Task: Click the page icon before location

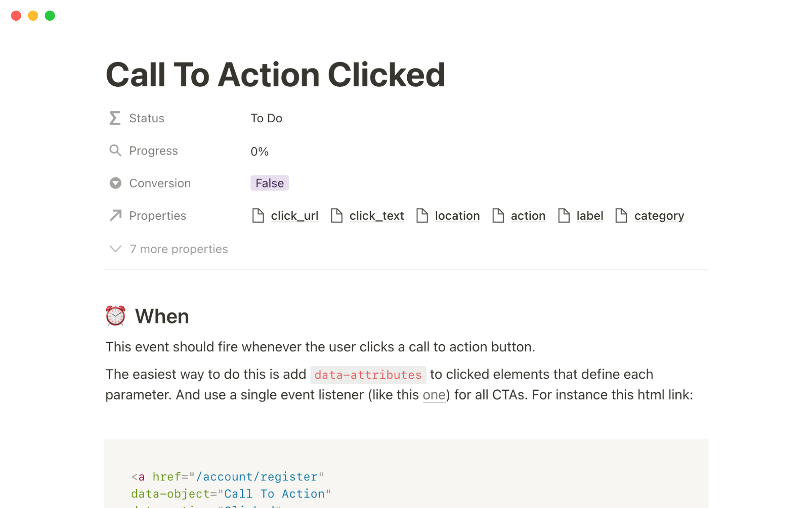Action: click(422, 215)
